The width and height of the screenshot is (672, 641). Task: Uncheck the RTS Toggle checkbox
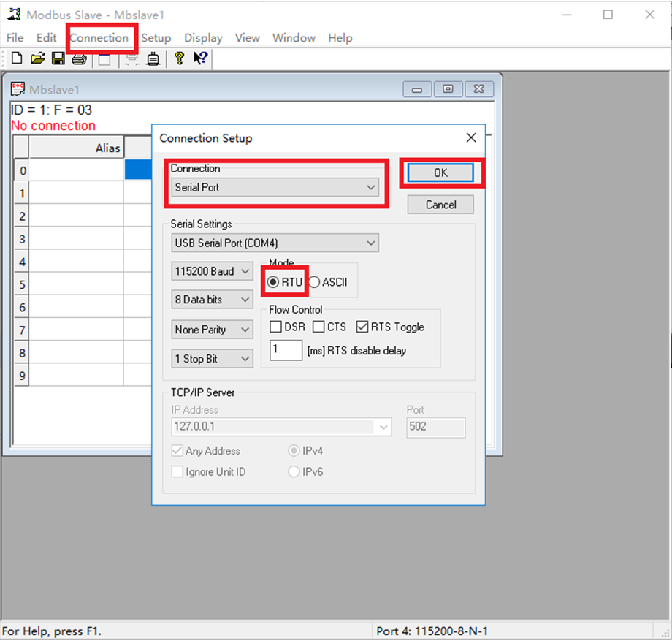tap(363, 327)
